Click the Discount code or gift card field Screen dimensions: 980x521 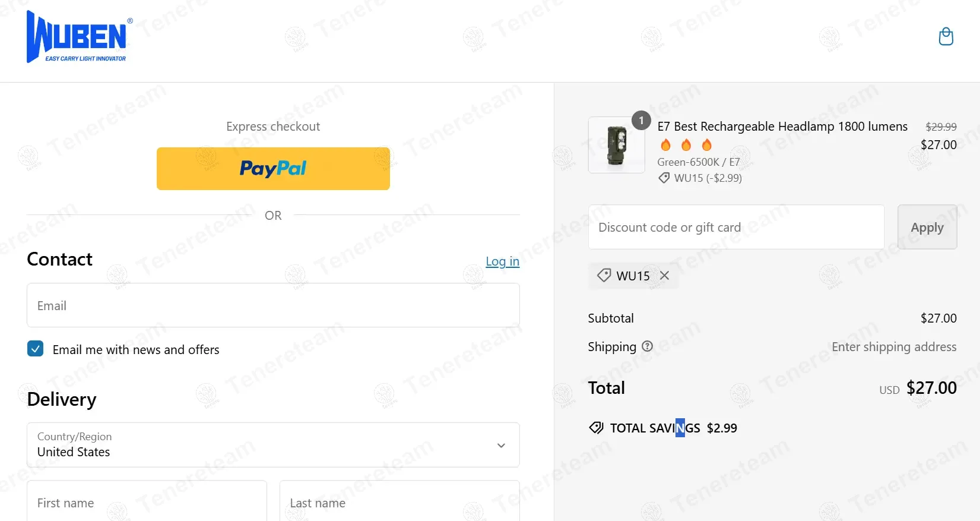(x=736, y=227)
